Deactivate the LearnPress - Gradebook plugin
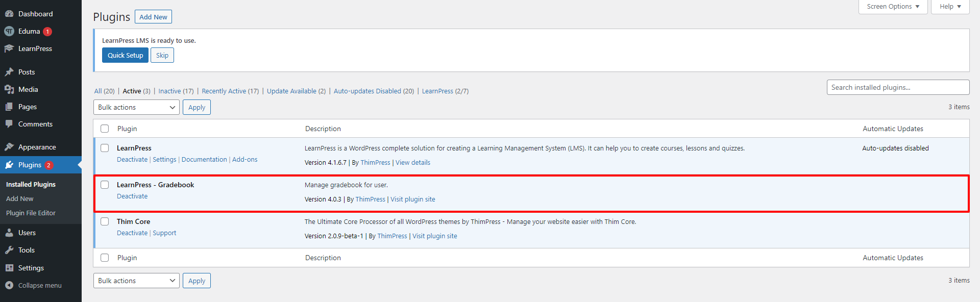Viewport: 980px width, 302px height. point(132,196)
